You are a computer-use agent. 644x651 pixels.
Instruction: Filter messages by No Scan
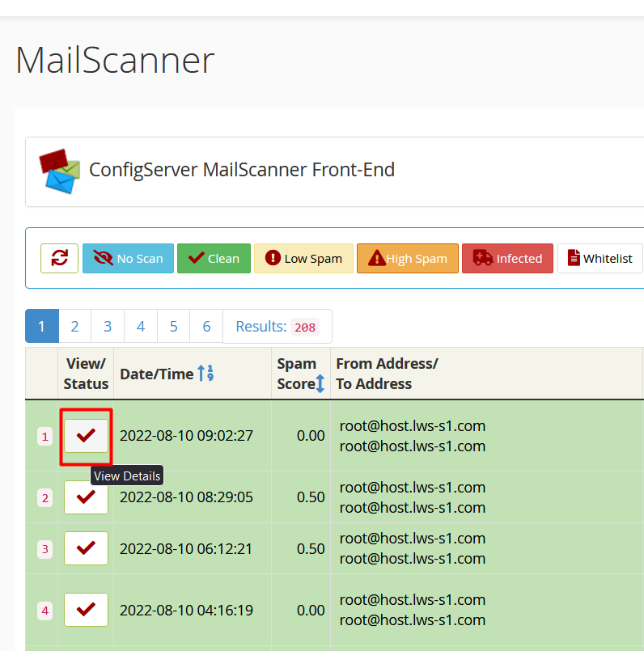coord(128,259)
